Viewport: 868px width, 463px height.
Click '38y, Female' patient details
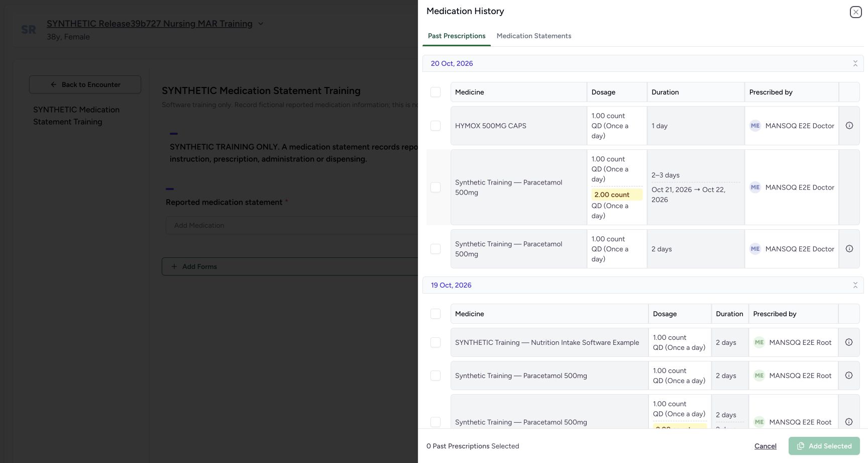point(68,37)
